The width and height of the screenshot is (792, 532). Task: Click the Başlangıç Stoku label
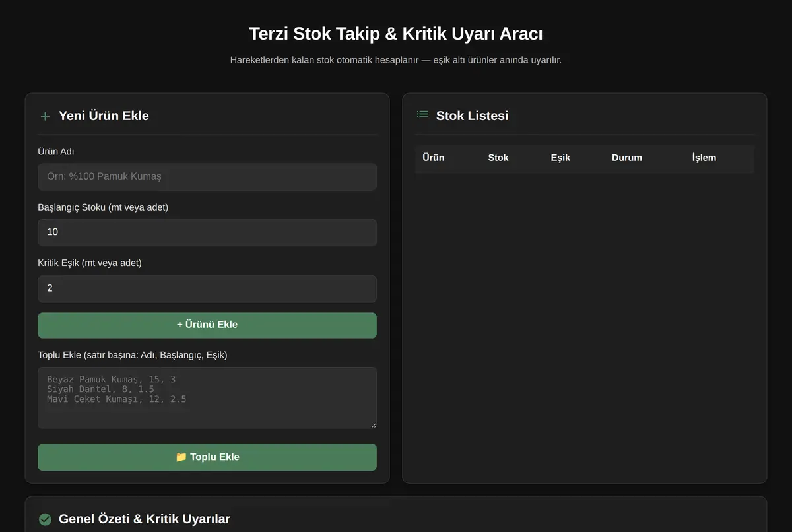tap(103, 207)
